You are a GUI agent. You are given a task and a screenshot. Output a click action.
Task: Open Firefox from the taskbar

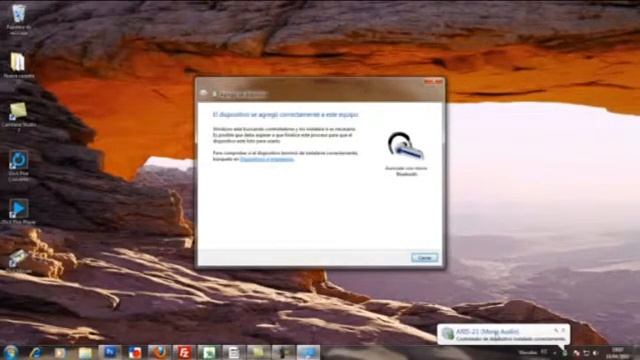point(159,352)
